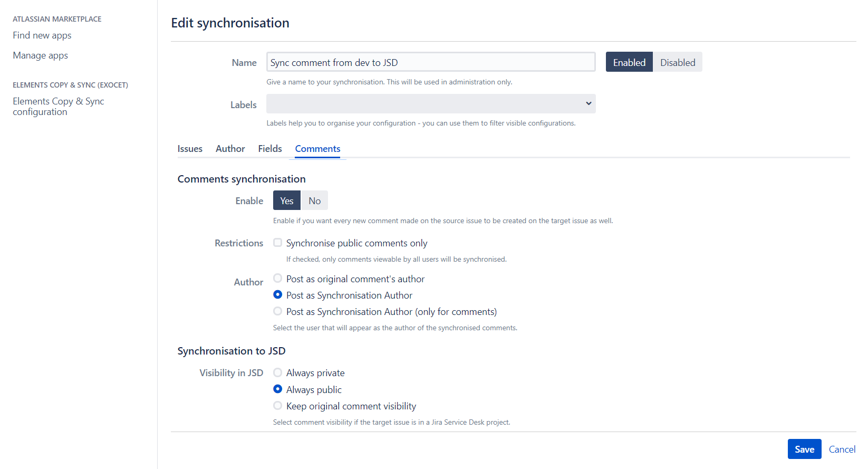Switch to the Author tab
Viewport: 868px width, 469px height.
(230, 148)
